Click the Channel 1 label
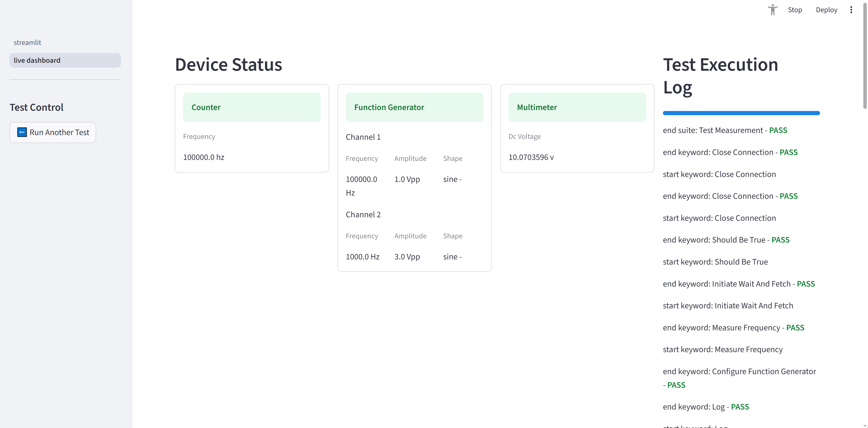The height and width of the screenshot is (428, 868). (363, 137)
